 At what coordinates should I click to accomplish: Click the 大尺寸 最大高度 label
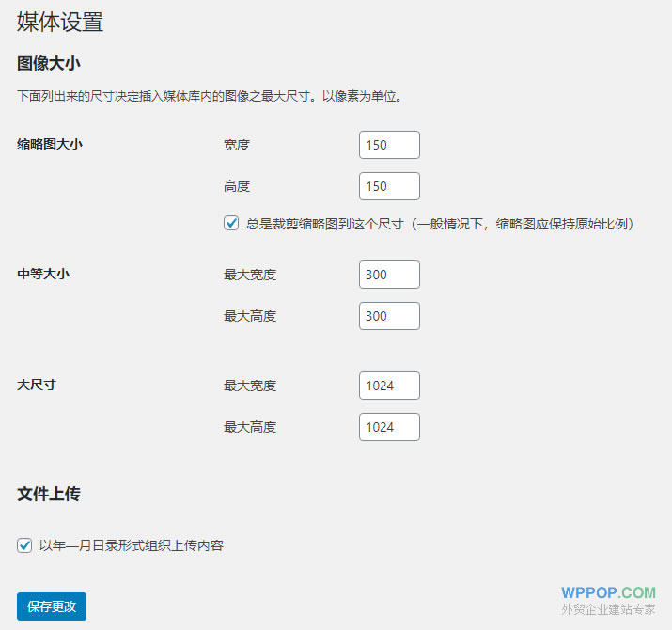tap(250, 427)
